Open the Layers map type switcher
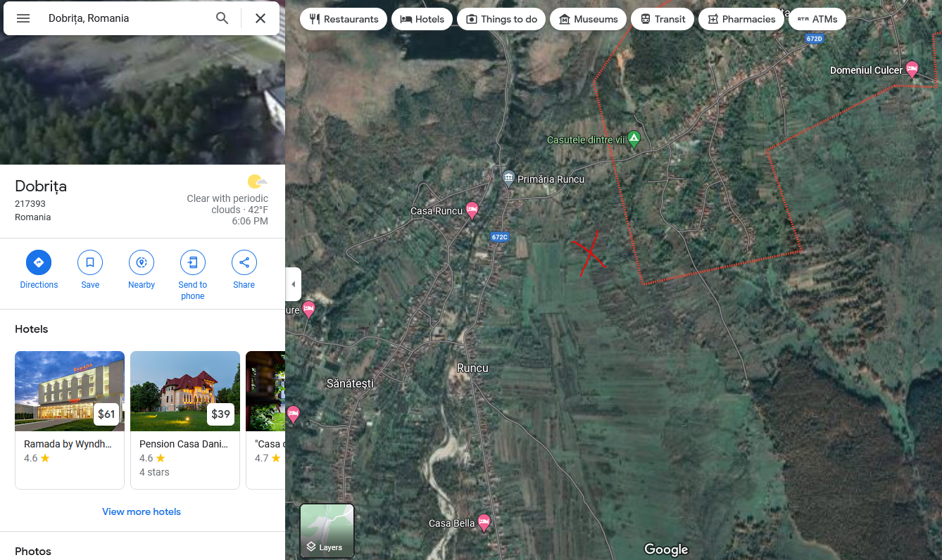 pyautogui.click(x=327, y=530)
